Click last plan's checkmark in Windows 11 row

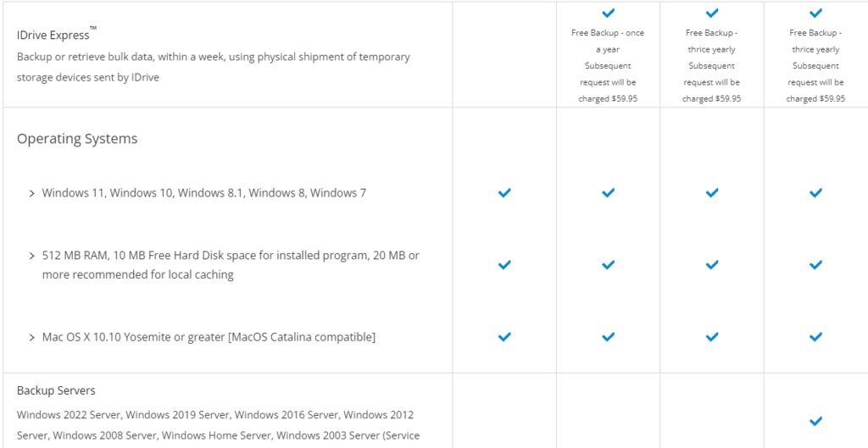[x=815, y=193]
